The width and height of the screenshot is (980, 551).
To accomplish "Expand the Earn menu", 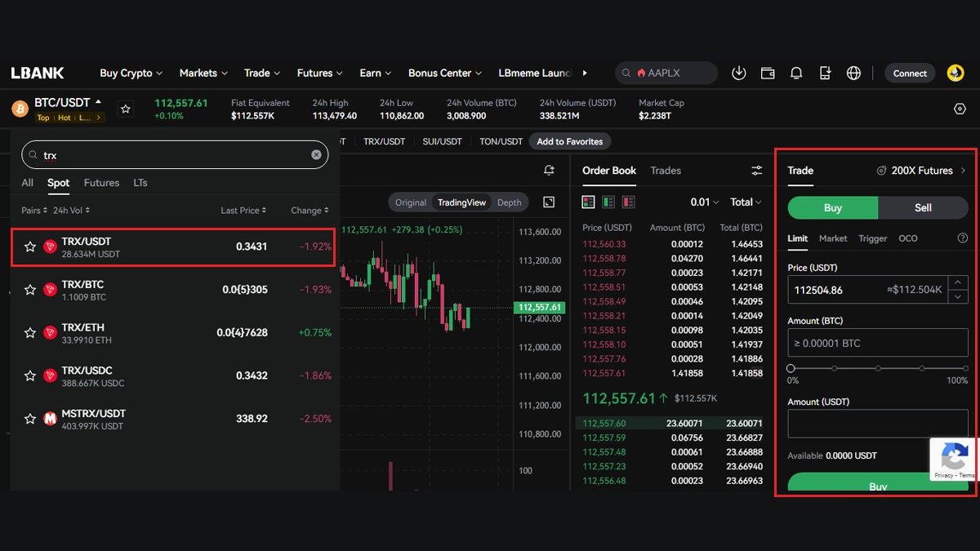I will [x=376, y=73].
